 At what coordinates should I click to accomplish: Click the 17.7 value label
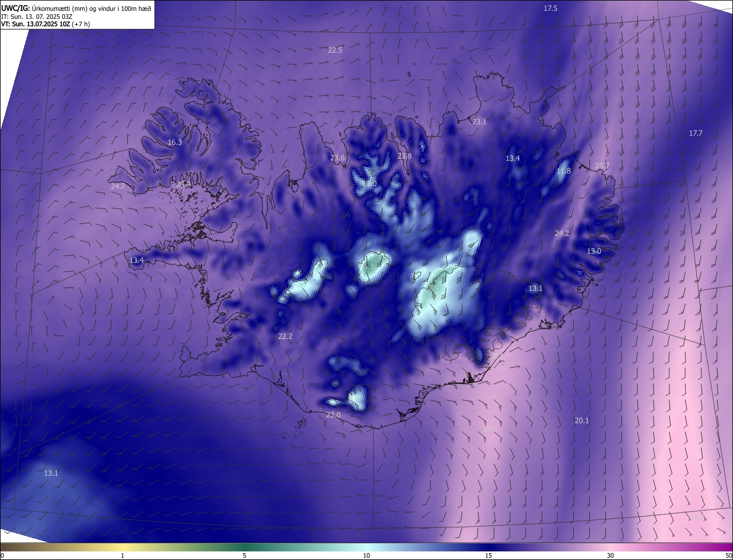tap(695, 133)
